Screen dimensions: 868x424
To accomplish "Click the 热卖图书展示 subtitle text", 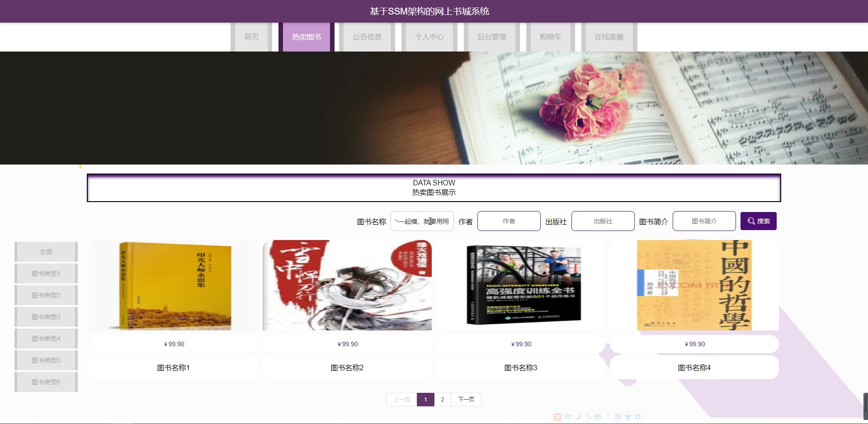I will click(434, 193).
